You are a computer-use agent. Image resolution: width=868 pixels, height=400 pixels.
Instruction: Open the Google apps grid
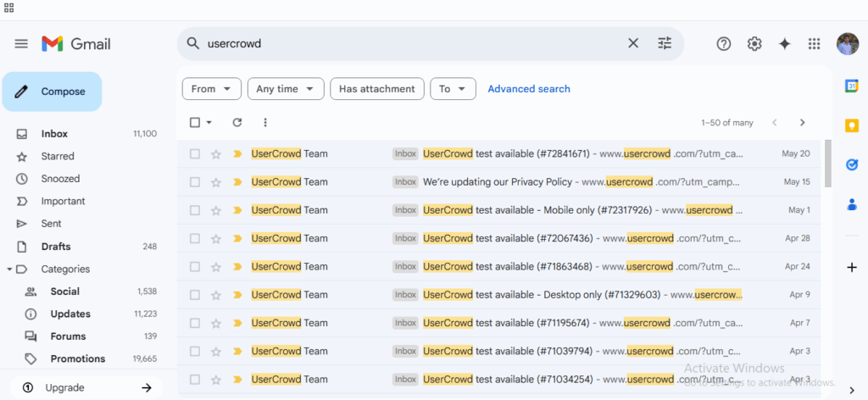click(815, 44)
